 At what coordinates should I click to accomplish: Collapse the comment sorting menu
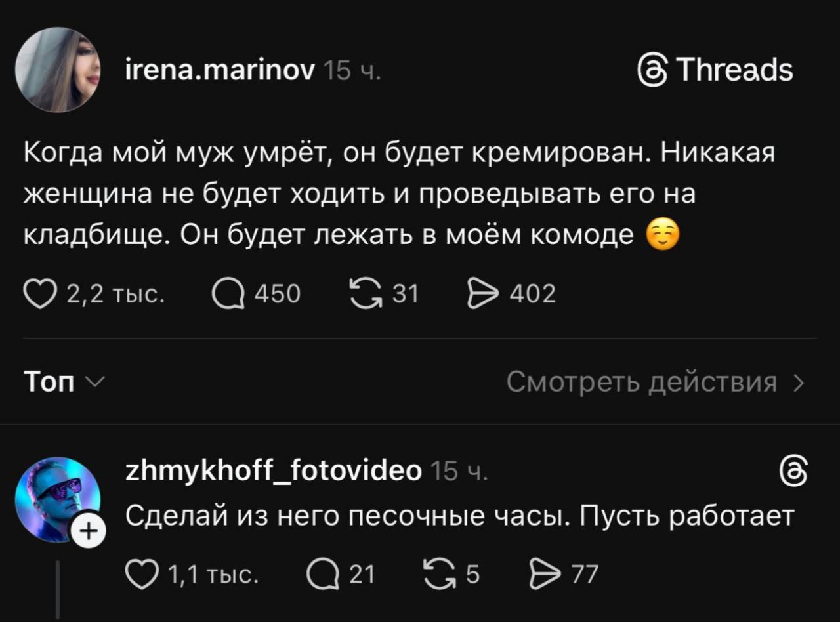point(95,382)
